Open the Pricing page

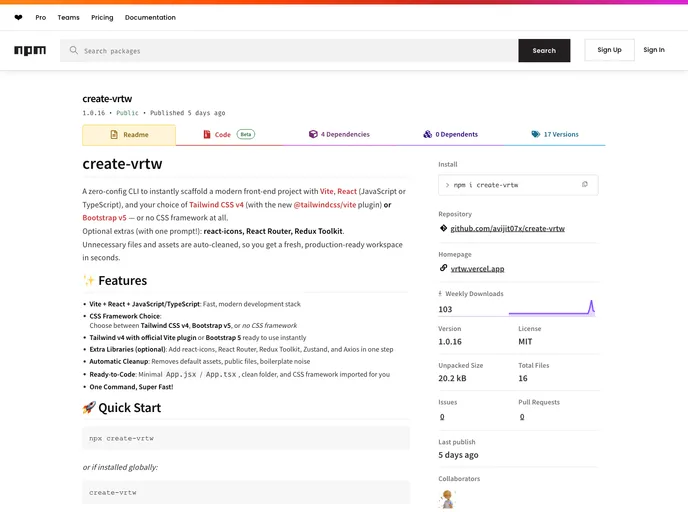pyautogui.click(x=102, y=18)
